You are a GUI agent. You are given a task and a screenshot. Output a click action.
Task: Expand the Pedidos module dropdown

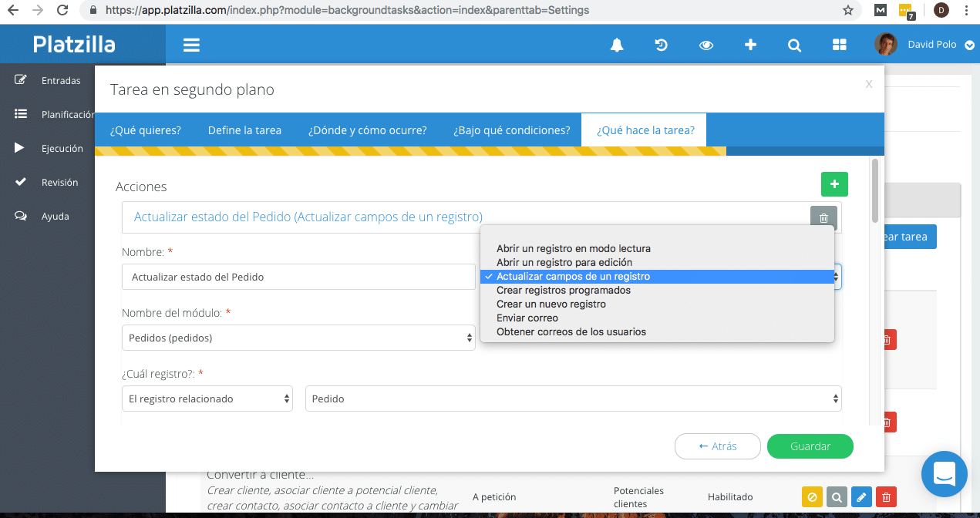(x=298, y=338)
